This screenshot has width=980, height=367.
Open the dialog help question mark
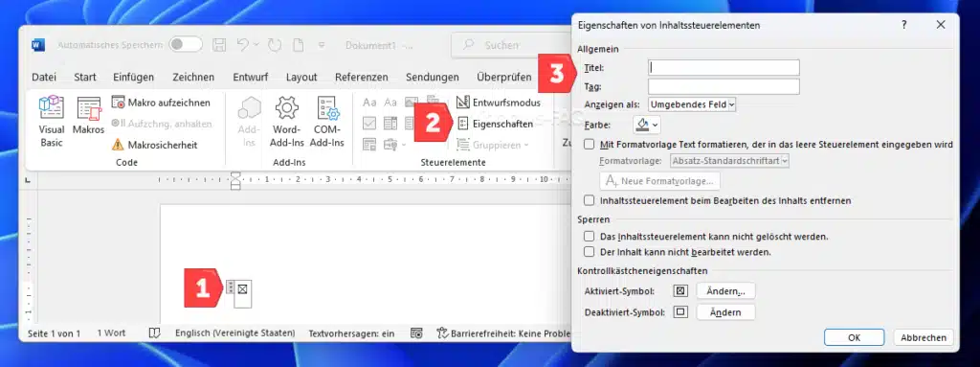point(903,25)
